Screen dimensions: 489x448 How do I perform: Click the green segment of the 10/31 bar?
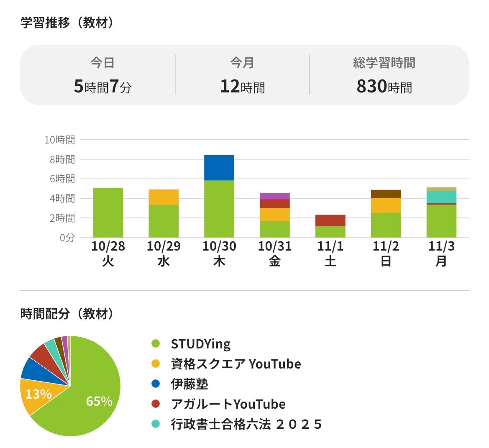coord(274,230)
